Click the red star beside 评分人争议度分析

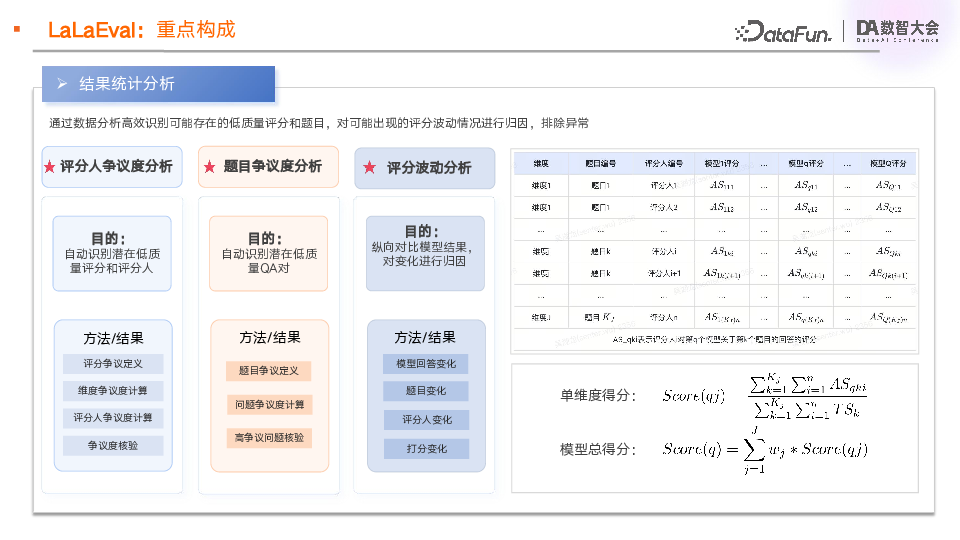click(x=50, y=167)
